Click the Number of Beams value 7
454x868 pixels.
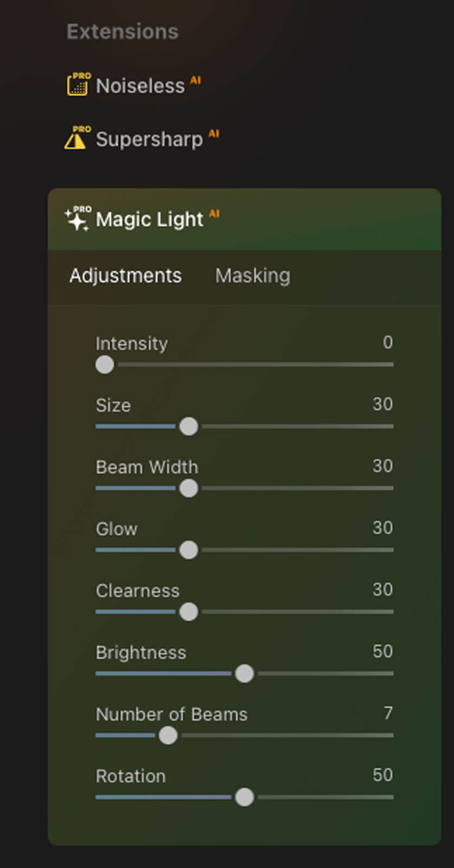point(388,713)
